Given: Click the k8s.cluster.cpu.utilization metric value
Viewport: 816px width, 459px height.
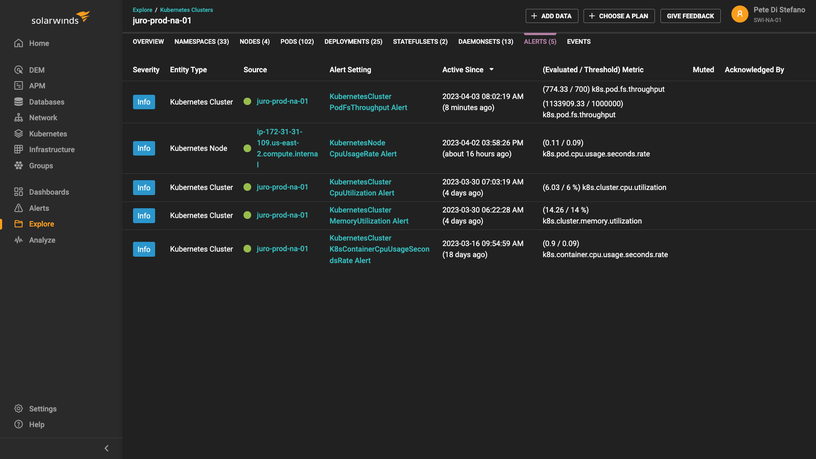Looking at the screenshot, I should pyautogui.click(x=604, y=187).
